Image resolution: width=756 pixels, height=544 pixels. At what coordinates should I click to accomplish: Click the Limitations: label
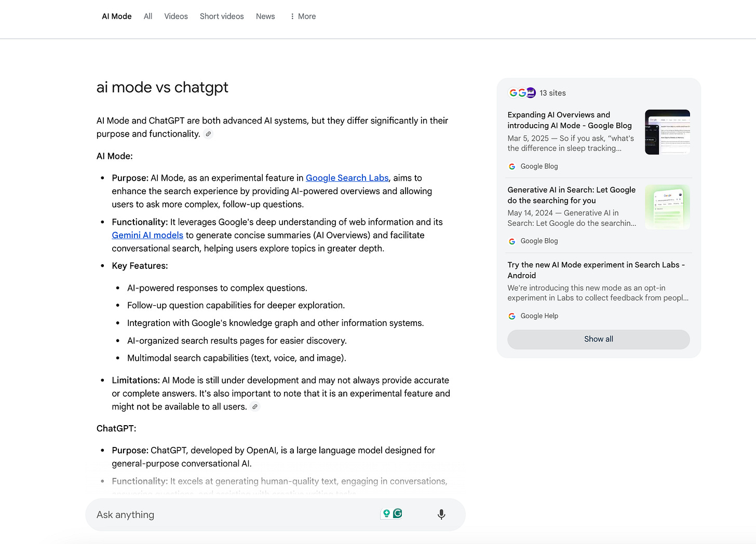[136, 380]
